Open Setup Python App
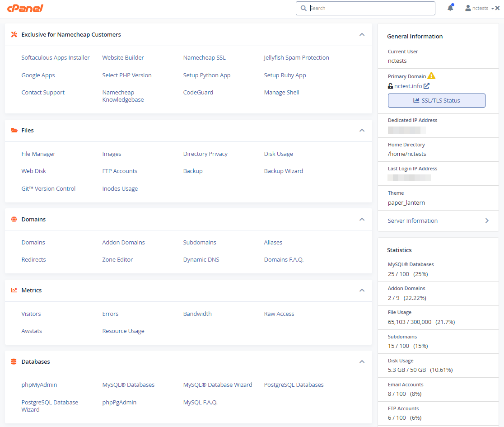Viewport: 504px width, 427px height. 207,75
